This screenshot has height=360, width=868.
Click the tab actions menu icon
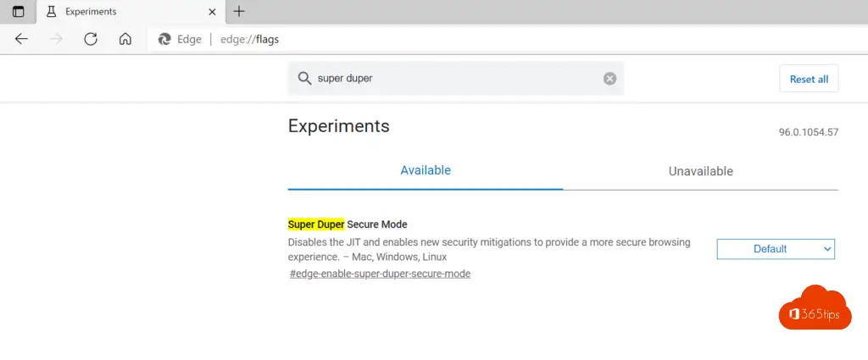pyautogui.click(x=18, y=12)
